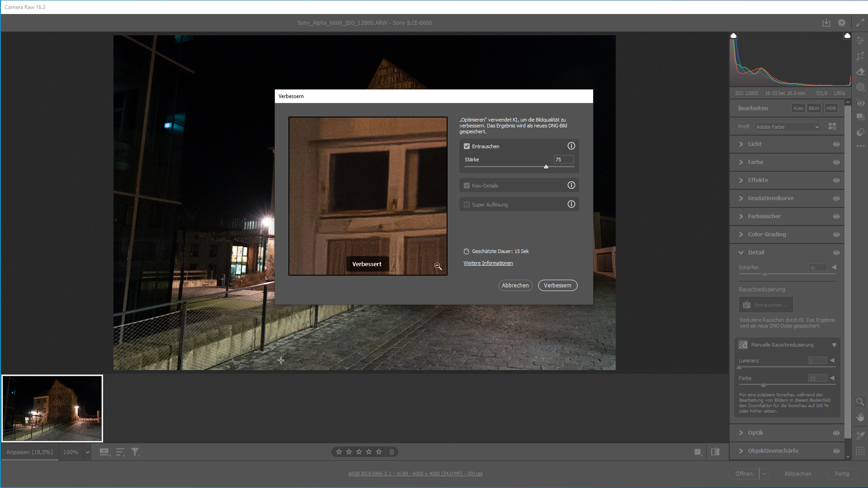The width and height of the screenshot is (868, 488).
Task: Click the filmstrip filter funnel icon
Action: click(135, 452)
